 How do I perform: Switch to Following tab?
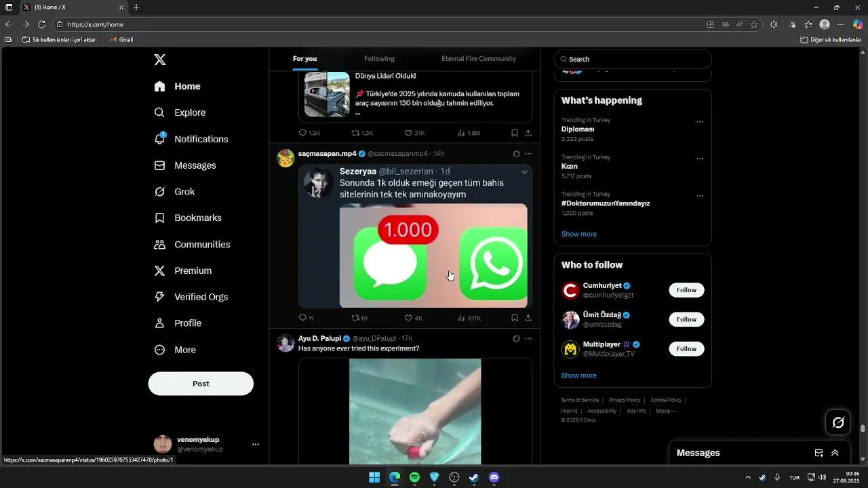point(379,59)
